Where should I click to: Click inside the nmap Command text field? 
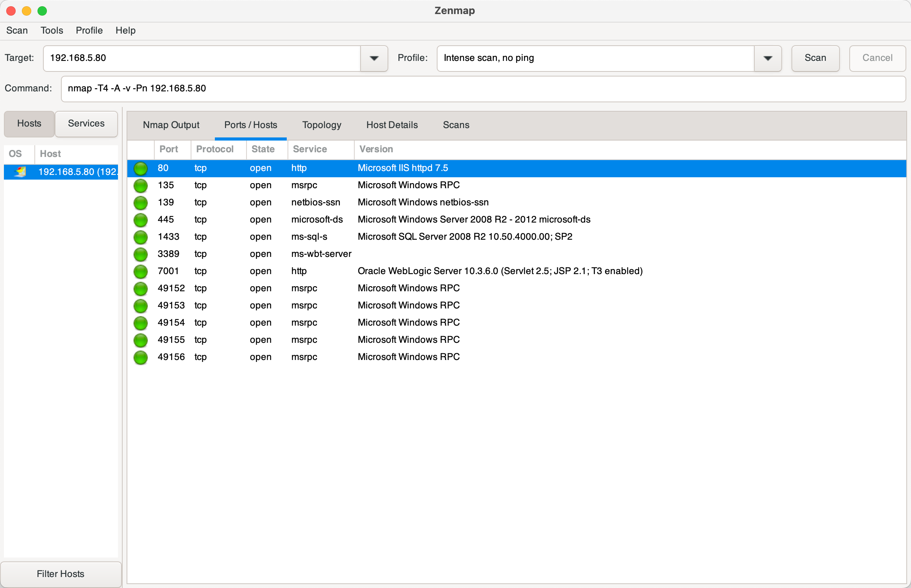pyautogui.click(x=483, y=89)
